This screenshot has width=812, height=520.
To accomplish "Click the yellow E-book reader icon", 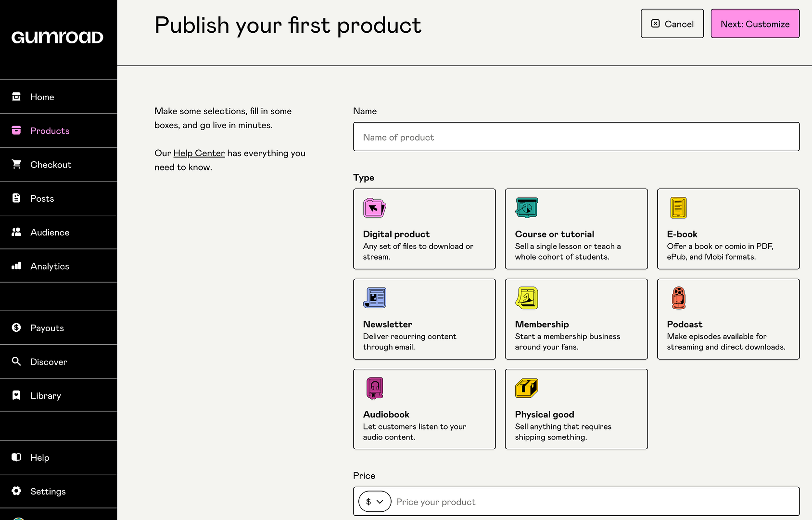I will [679, 208].
